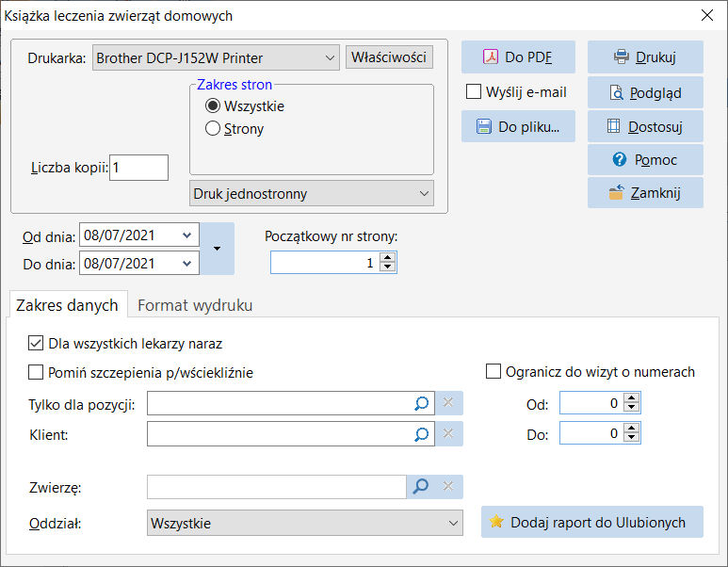The image size is (728, 567).
Task: Enable the Wyślij e-mail checkbox
Action: pos(474,91)
